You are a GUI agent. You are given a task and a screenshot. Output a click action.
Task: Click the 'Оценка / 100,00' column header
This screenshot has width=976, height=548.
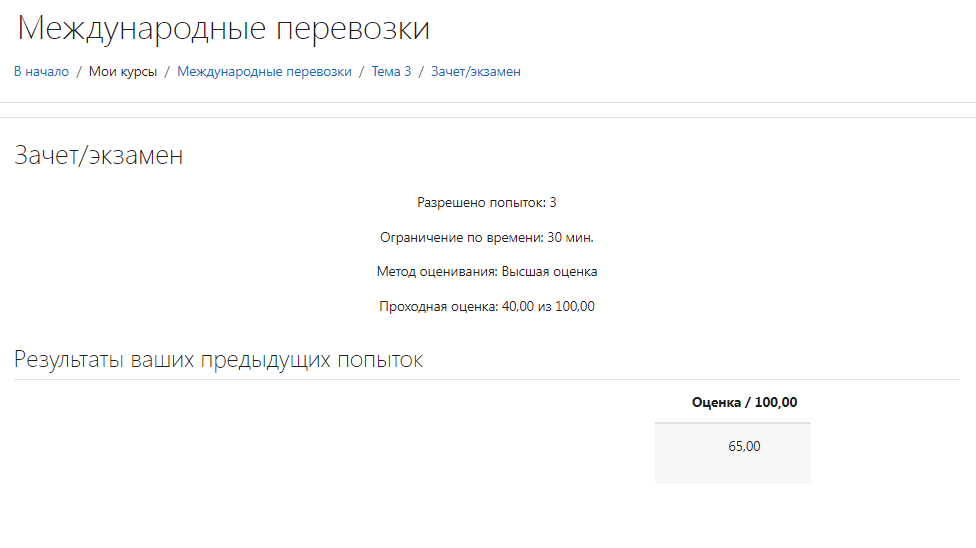(x=744, y=402)
